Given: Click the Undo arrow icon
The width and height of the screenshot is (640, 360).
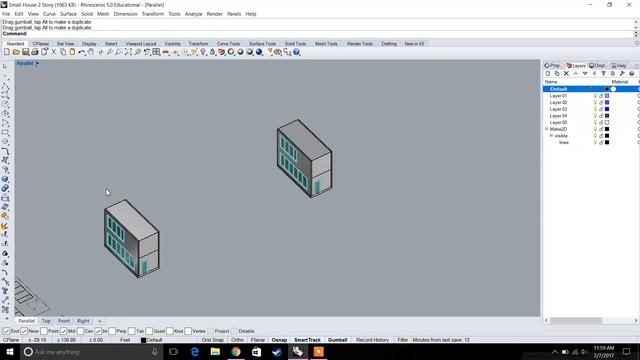Looking at the screenshot, I should click(x=82, y=52).
